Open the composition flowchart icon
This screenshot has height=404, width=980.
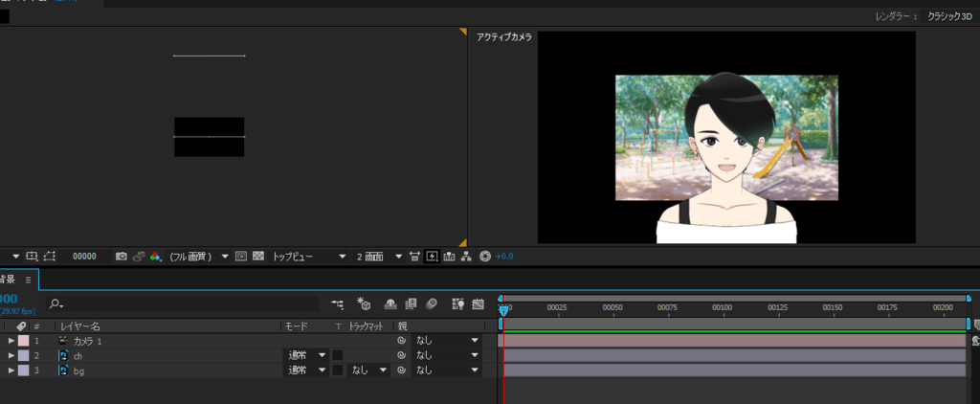[x=467, y=257]
